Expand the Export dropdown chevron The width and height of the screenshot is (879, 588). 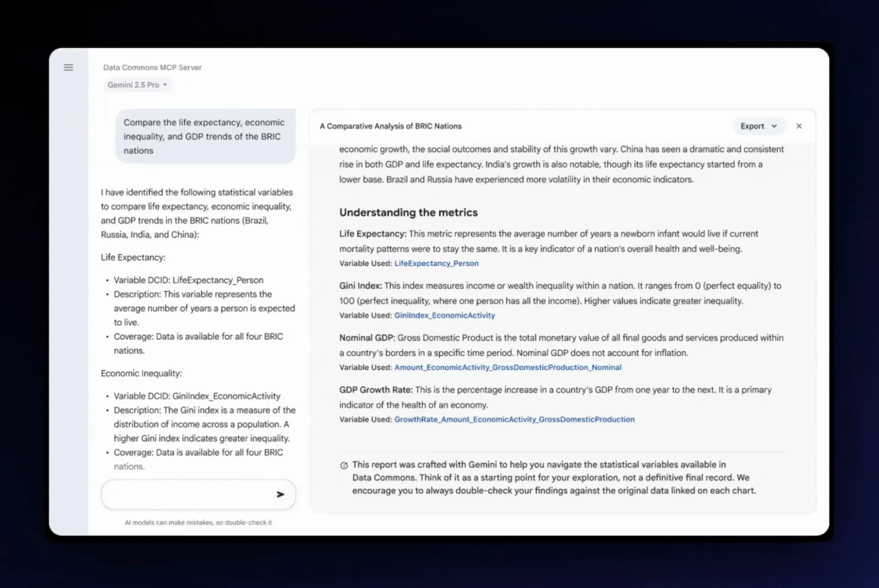[774, 126]
